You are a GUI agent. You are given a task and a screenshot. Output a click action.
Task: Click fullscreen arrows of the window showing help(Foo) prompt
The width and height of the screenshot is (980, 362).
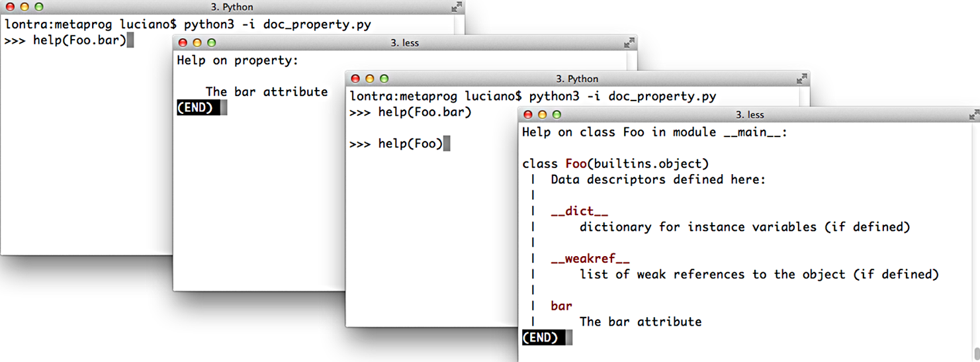click(801, 79)
